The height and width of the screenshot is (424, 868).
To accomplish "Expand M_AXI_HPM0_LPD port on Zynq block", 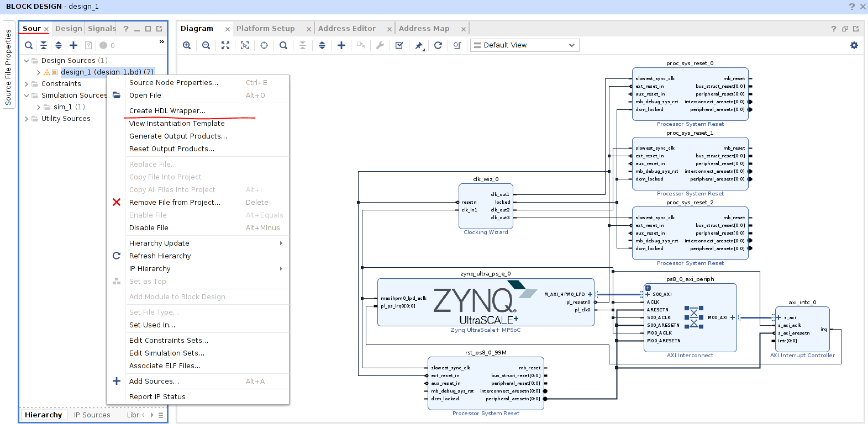I will [590, 294].
